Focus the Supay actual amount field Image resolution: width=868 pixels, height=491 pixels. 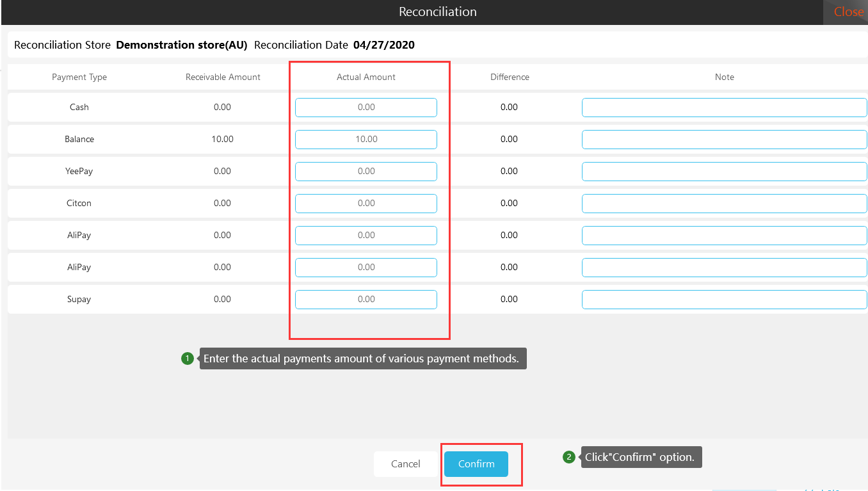(x=366, y=300)
